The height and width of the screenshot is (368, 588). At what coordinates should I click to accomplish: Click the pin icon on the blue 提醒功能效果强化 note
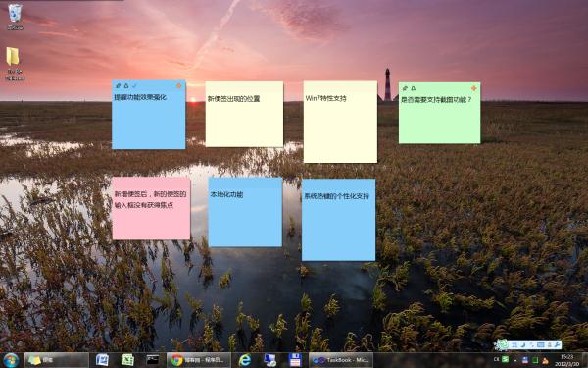click(118, 86)
